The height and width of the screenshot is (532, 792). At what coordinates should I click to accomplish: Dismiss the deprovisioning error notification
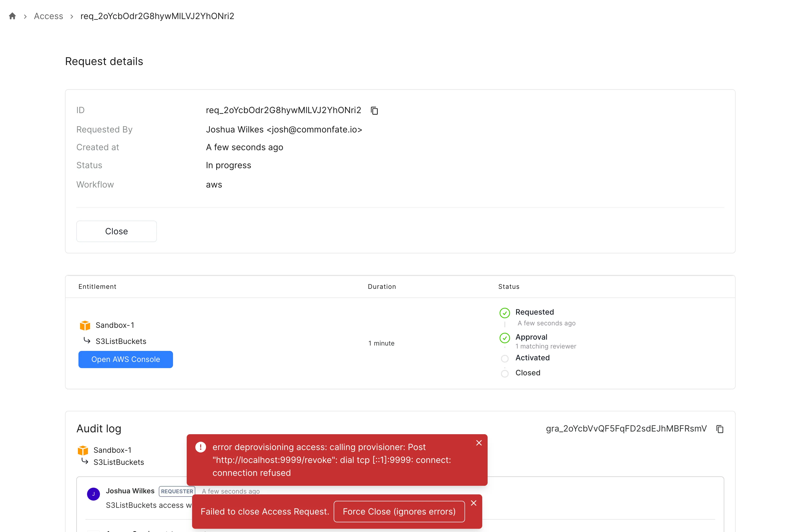(478, 443)
